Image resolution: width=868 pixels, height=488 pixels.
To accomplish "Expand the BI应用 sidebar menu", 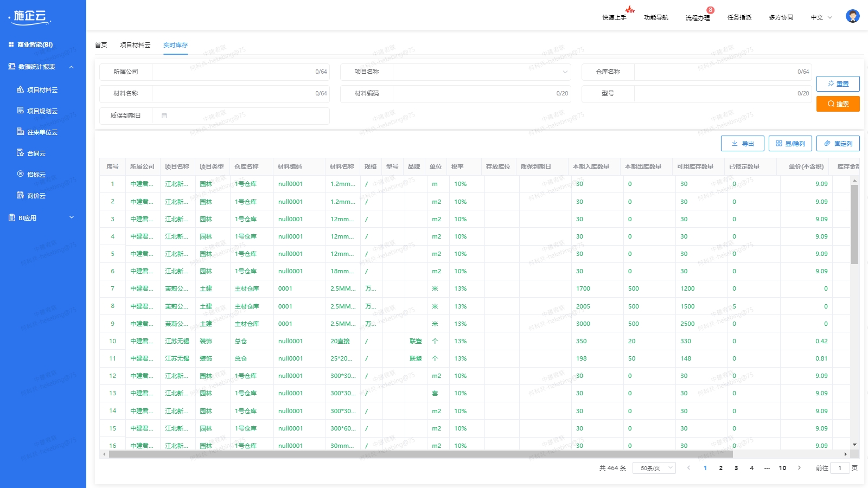I will tap(71, 218).
